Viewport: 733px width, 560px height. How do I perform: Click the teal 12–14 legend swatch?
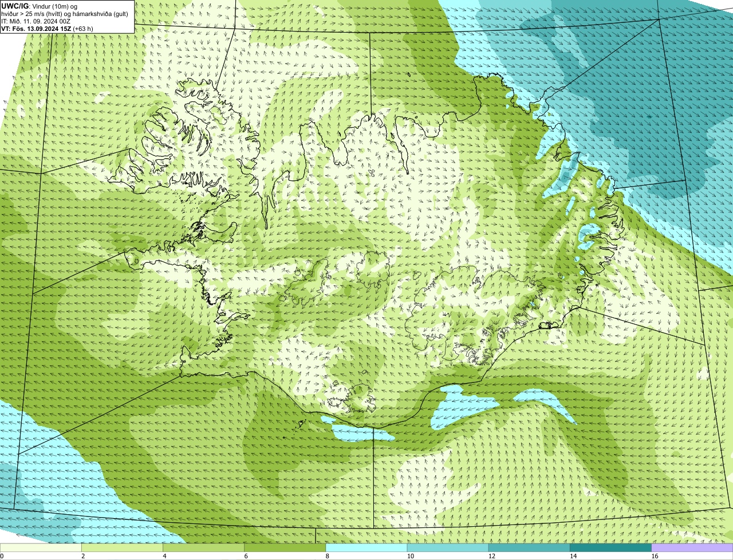pyautogui.click(x=529, y=547)
